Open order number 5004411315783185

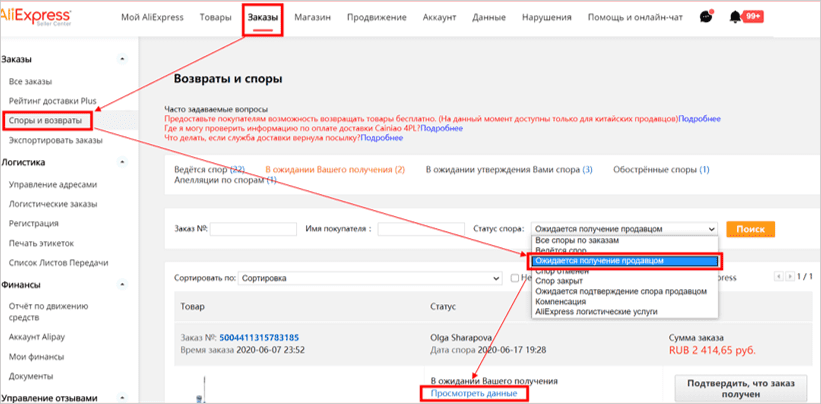click(259, 338)
